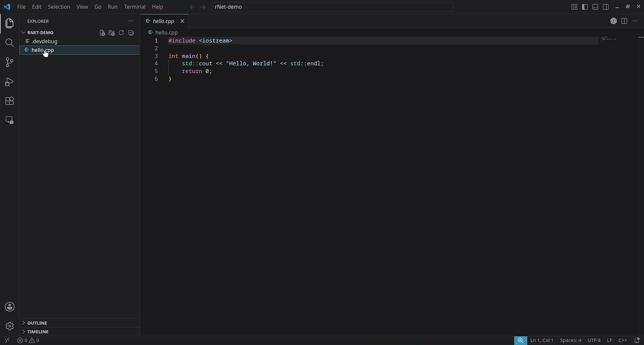644x345 pixels.
Task: Go back in navigation history
Action: click(x=192, y=7)
